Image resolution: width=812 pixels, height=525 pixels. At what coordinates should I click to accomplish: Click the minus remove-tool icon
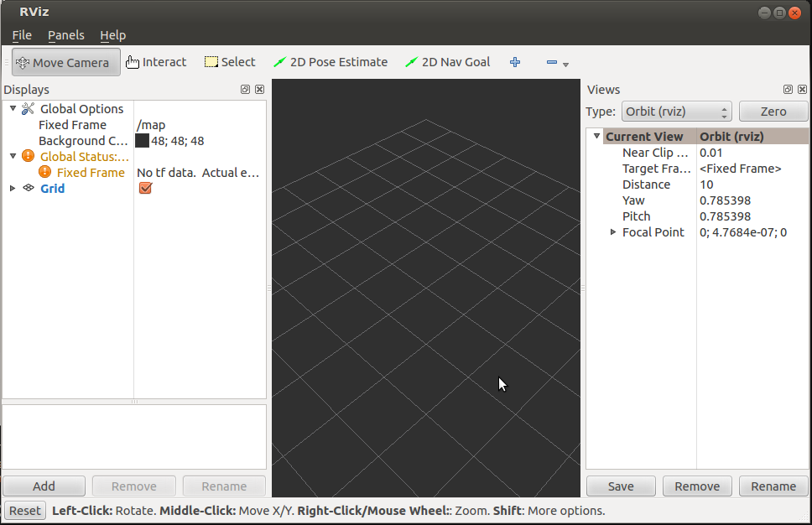(x=552, y=63)
